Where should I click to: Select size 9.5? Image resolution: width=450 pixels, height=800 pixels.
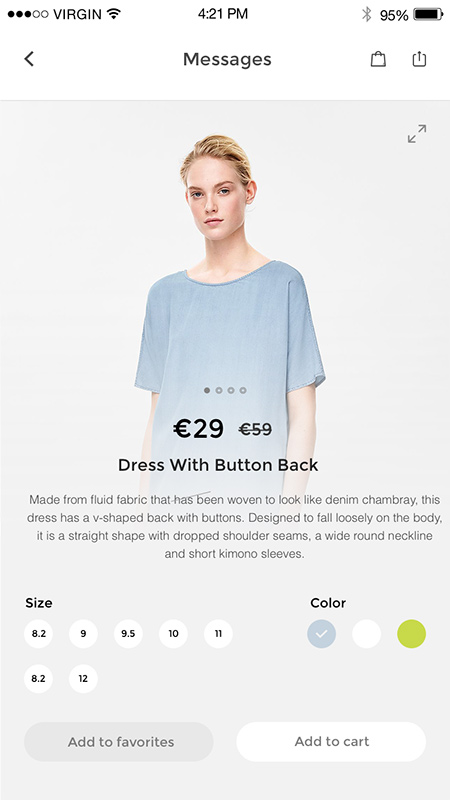coord(128,634)
